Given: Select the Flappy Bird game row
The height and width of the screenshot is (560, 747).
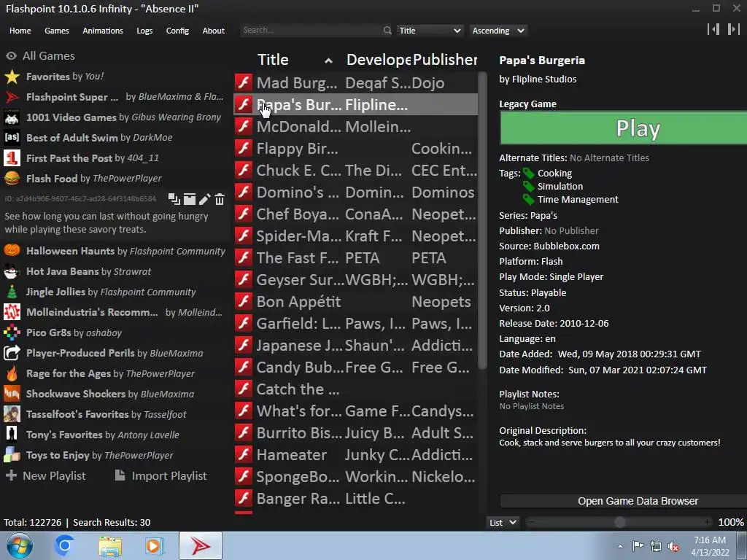Looking at the screenshot, I should pos(355,149).
